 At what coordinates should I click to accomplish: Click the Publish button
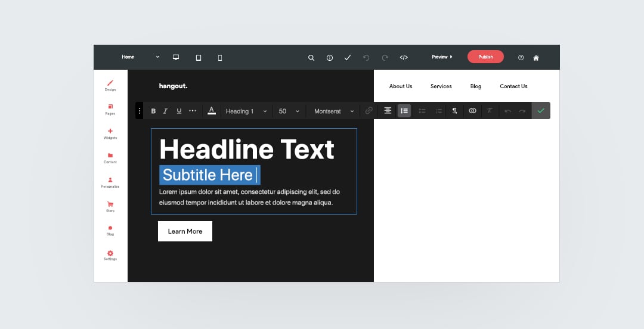pos(485,57)
